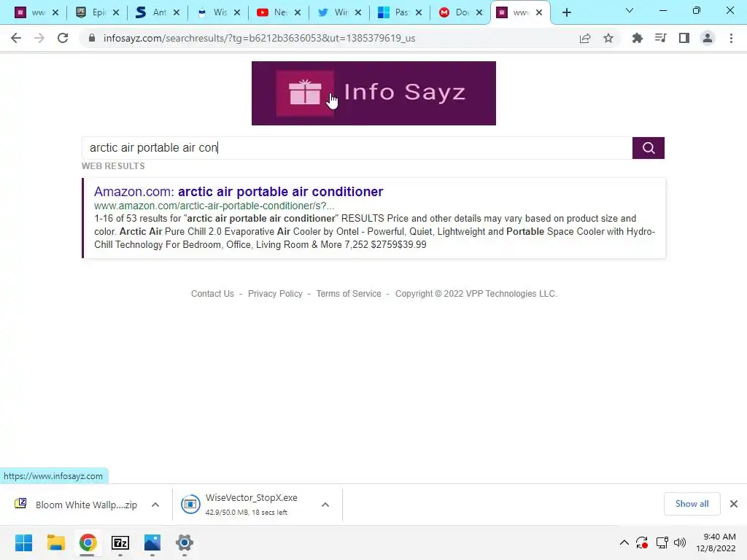
Task: Show hidden system tray icons
Action: 624,542
